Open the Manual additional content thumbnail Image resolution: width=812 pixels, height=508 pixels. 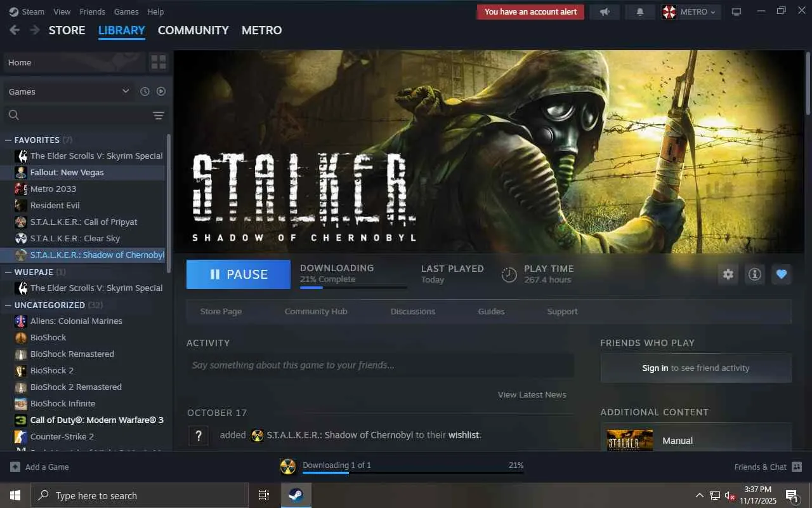tap(630, 440)
